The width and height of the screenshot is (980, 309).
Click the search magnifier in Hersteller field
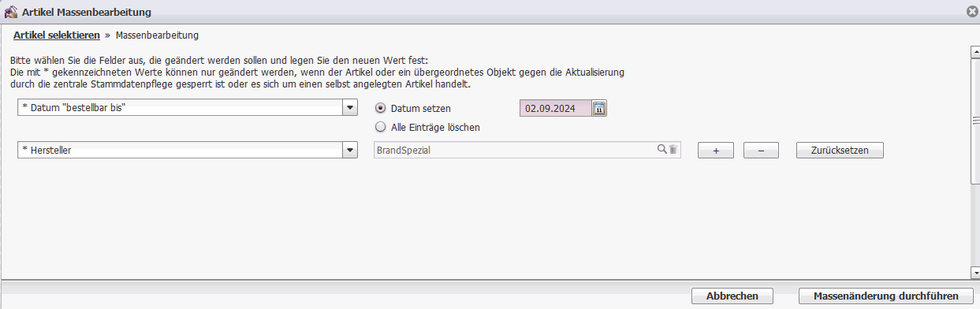tap(662, 149)
